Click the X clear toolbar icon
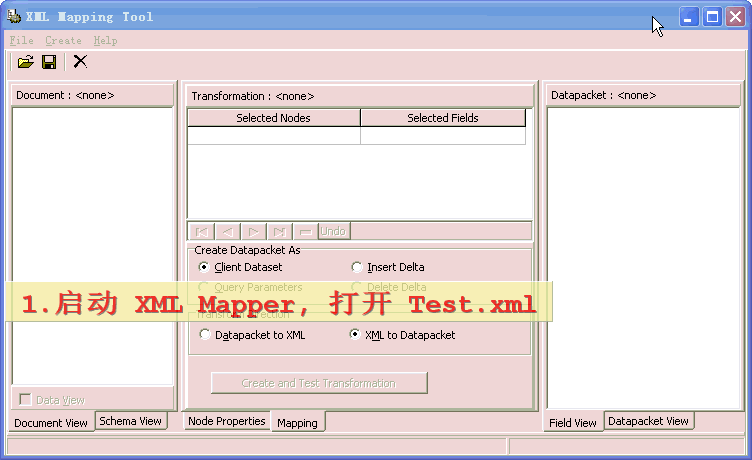This screenshot has width=752, height=460. tap(80, 61)
